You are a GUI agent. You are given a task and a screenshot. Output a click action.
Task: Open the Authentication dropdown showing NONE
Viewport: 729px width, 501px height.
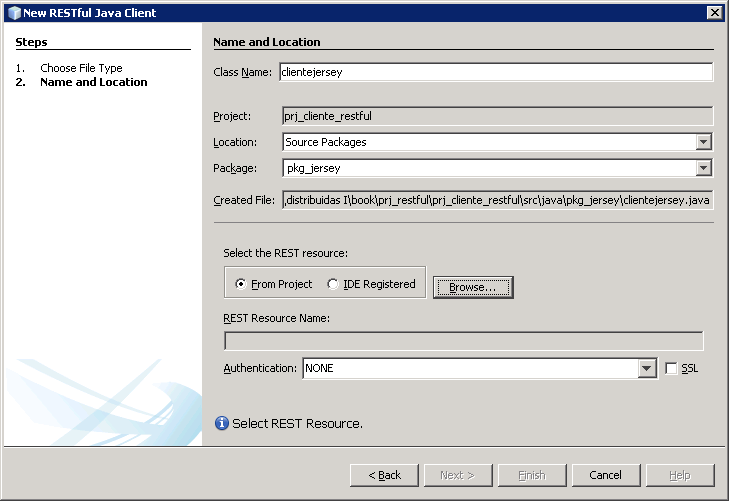tap(647, 369)
